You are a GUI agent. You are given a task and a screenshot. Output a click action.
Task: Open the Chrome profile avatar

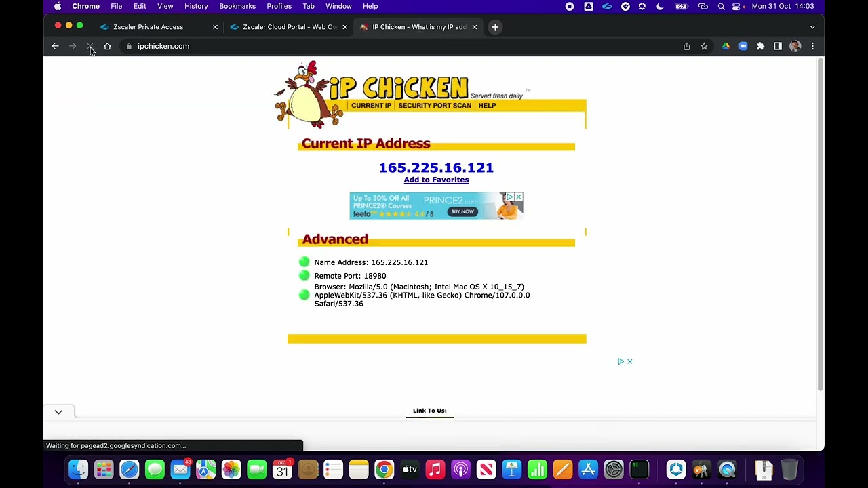[795, 46]
